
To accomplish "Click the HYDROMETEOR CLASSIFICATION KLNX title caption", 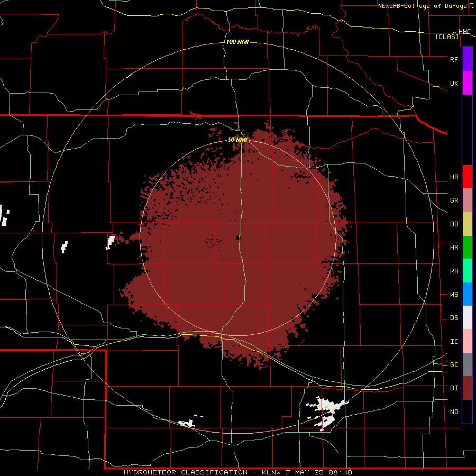I will [237, 472].
